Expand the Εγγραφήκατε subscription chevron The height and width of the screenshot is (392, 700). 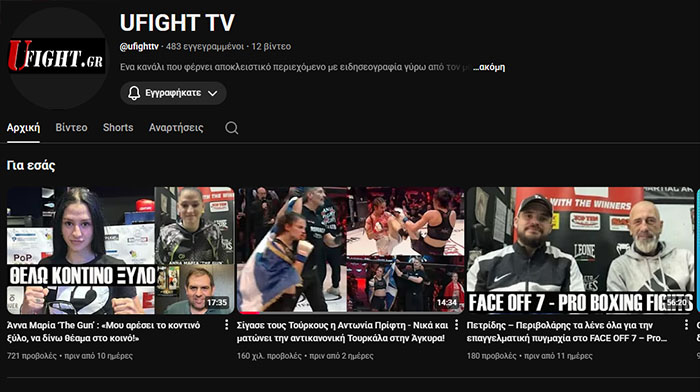[212, 93]
